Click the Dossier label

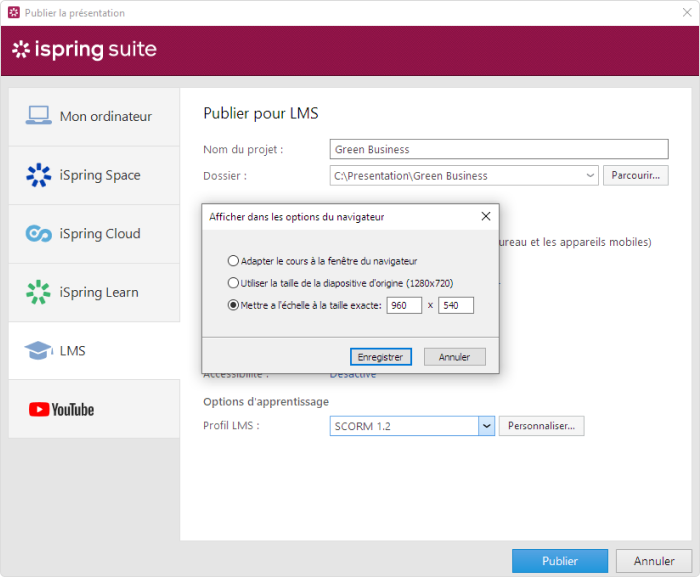(225, 176)
